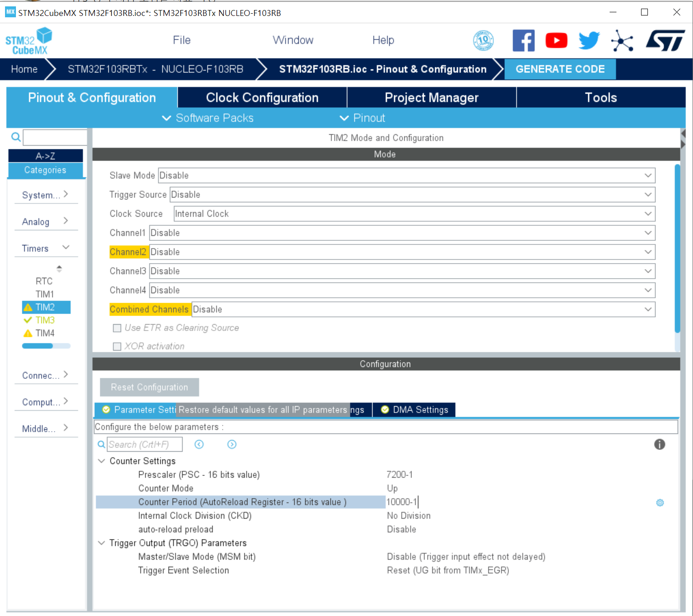This screenshot has height=616, width=693.
Task: Click the category search input field
Action: pyautogui.click(x=55, y=137)
